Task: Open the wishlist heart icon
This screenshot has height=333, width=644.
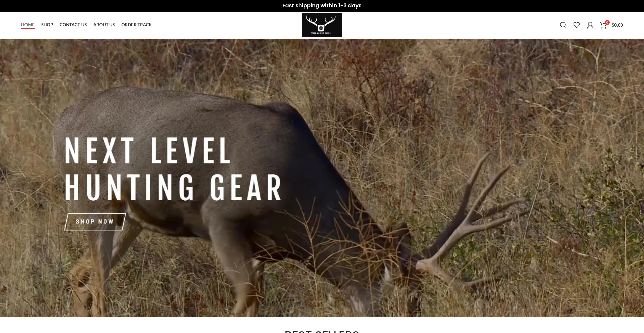Action: point(577,25)
